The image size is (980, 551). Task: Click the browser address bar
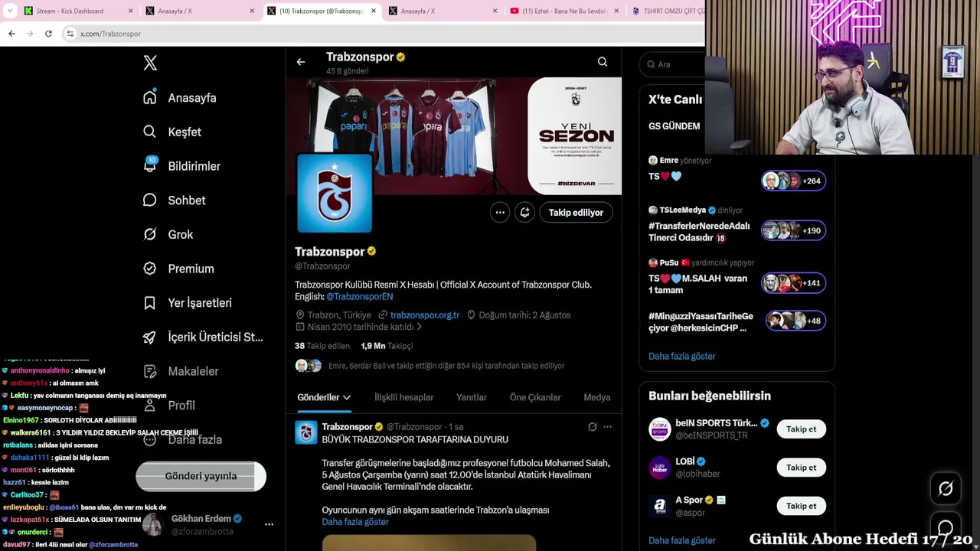click(x=383, y=34)
